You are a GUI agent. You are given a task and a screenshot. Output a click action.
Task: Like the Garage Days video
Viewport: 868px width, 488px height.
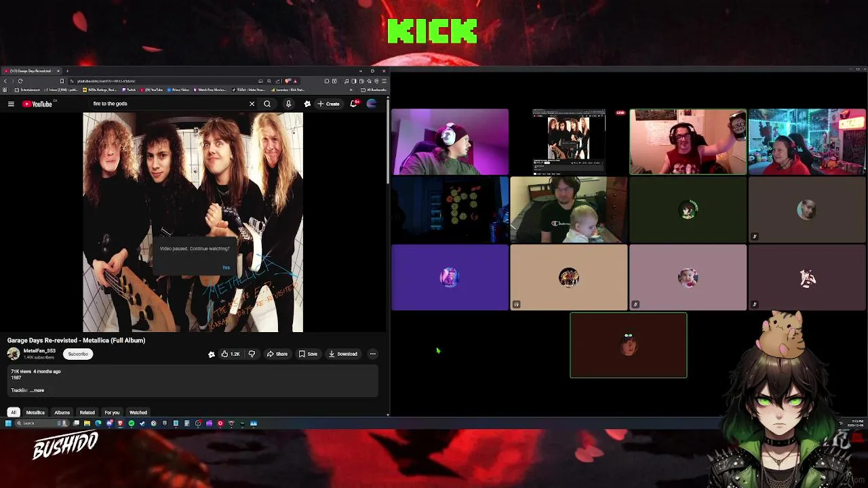point(230,354)
